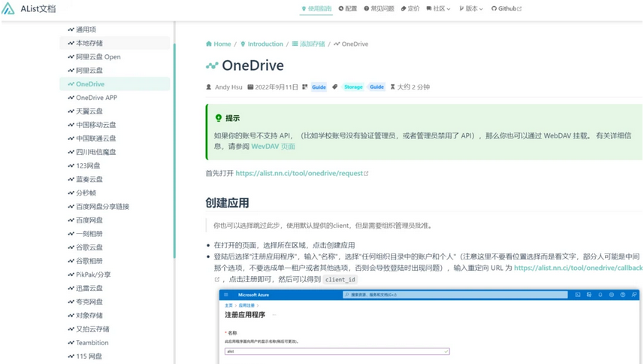This screenshot has width=644, height=364.
Task: Select 天翼云盘 in the sidebar
Action: point(114,111)
